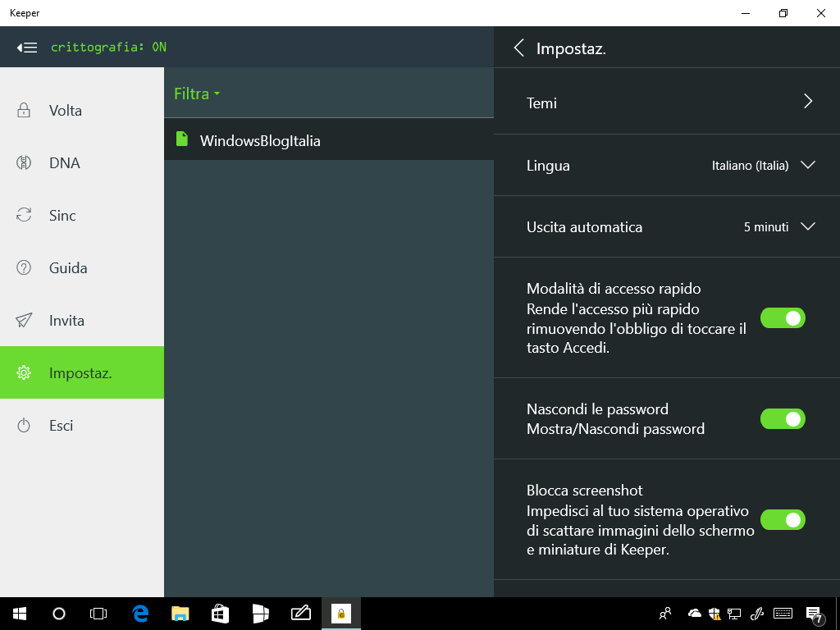Select DNA in the sidebar
This screenshot has width=840, height=630.
click(x=82, y=163)
